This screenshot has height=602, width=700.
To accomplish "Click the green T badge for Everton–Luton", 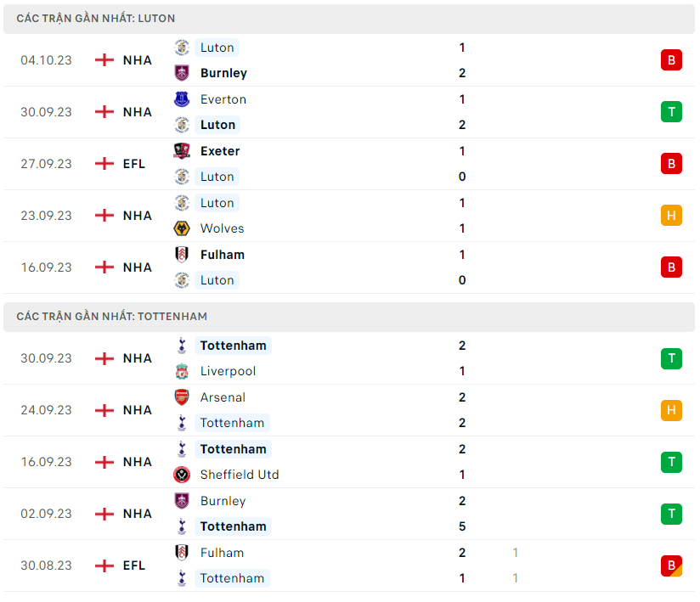I will [671, 112].
